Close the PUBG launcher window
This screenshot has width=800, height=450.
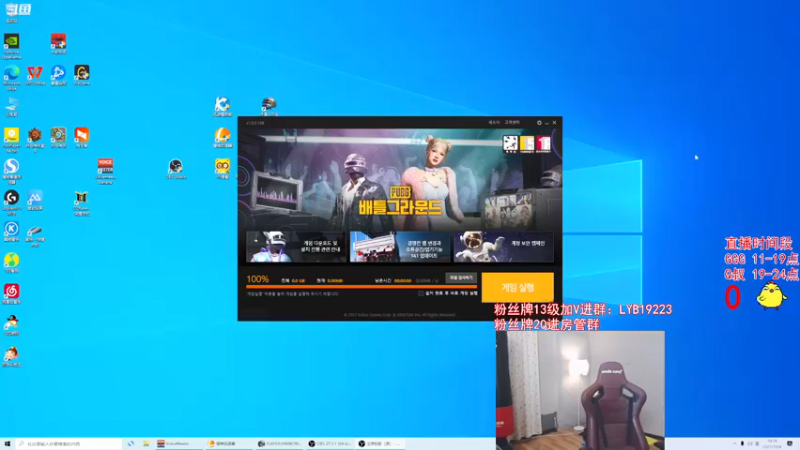pos(555,123)
